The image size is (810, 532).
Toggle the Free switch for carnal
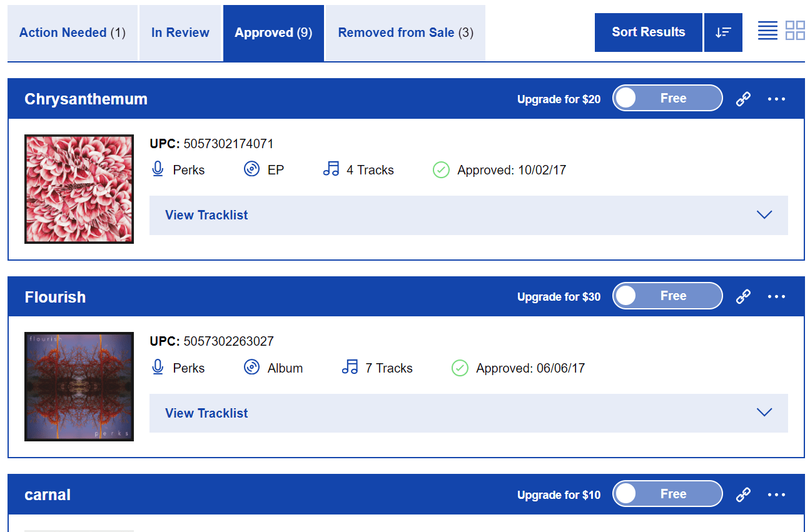(667, 494)
